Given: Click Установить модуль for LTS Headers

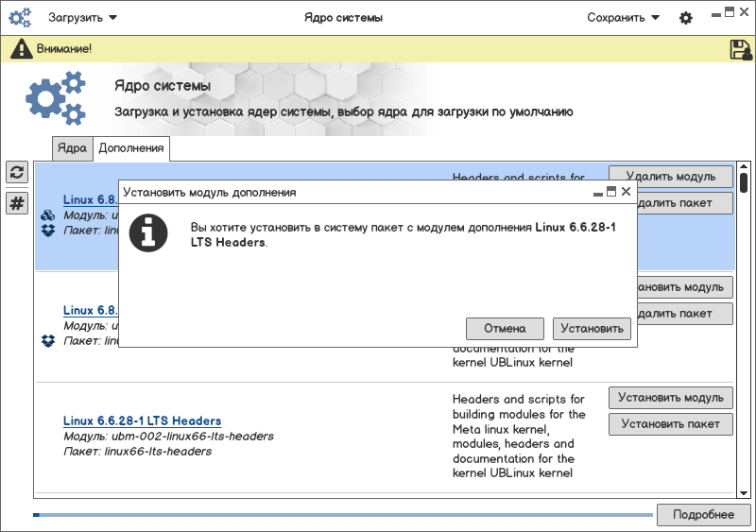Looking at the screenshot, I should (671, 398).
